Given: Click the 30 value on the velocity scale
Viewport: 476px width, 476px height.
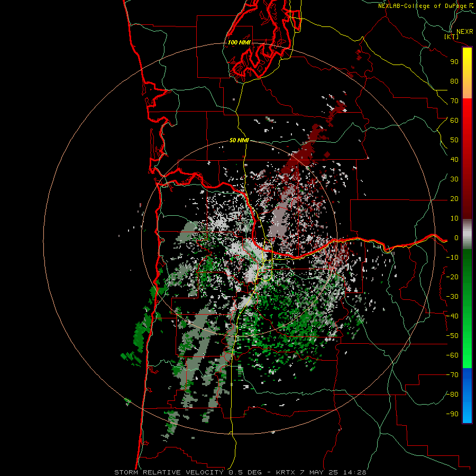Looking at the screenshot, I should click(x=454, y=179).
